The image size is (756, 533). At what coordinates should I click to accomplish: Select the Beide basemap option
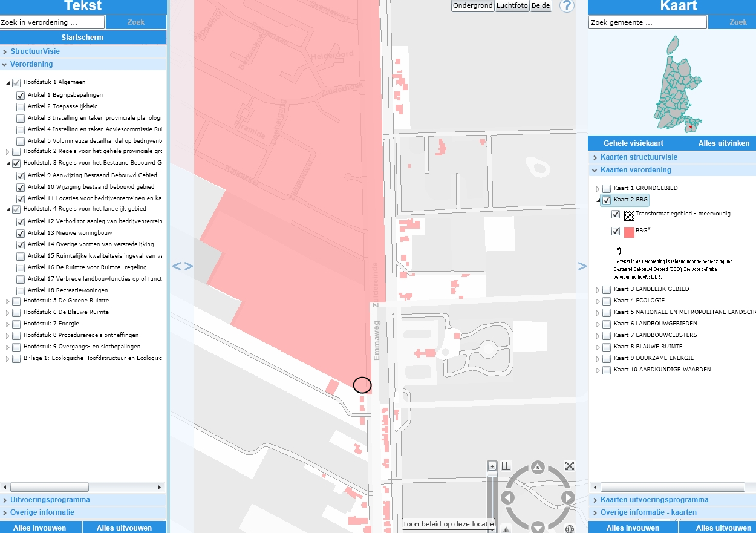[541, 5]
